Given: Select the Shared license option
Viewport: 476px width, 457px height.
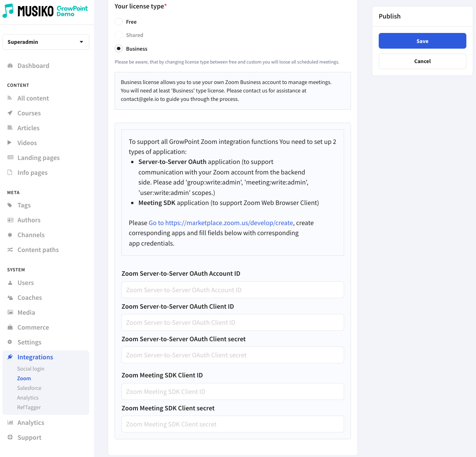Looking at the screenshot, I should pyautogui.click(x=119, y=35).
